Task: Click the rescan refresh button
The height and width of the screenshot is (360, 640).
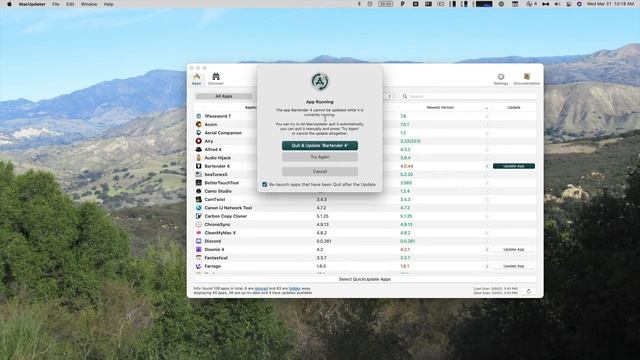Action: click(529, 291)
